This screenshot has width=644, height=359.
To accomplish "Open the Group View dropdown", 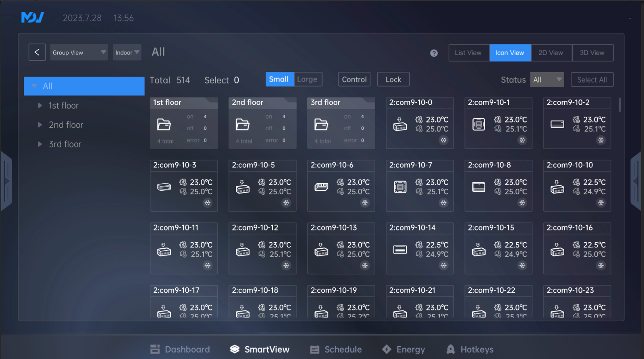I will [x=79, y=52].
